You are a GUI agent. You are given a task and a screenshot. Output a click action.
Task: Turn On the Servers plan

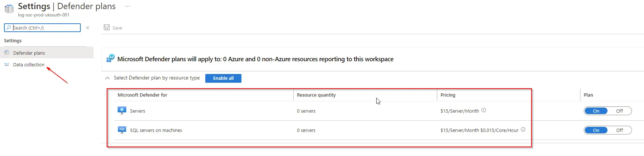click(596, 111)
